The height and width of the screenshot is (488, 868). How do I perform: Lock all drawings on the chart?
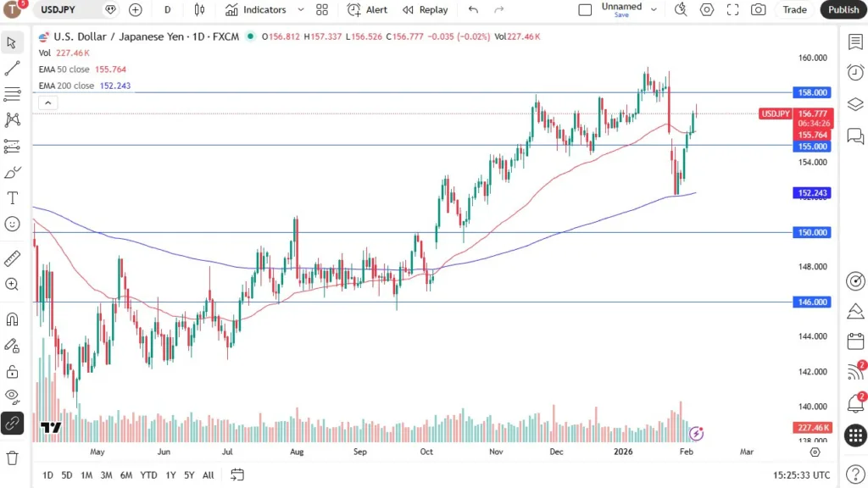tap(12, 372)
